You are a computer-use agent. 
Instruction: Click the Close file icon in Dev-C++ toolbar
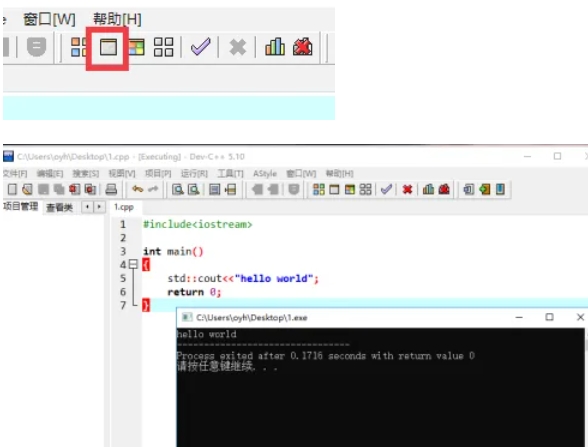tap(75, 189)
